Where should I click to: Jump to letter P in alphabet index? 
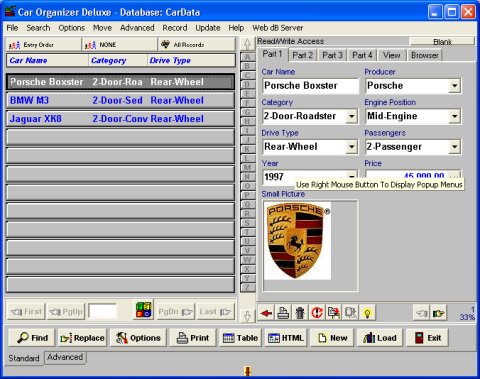click(x=247, y=195)
